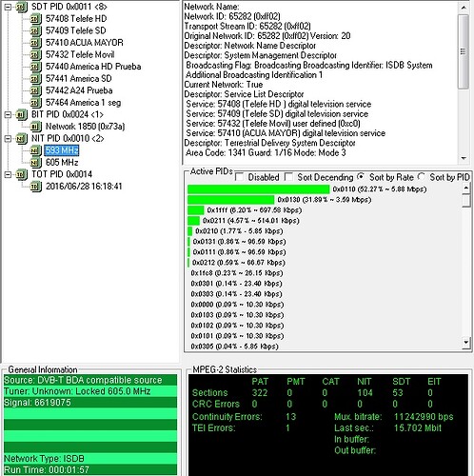
Task: Select the 593 MHz NIT entry
Action: (x=62, y=150)
